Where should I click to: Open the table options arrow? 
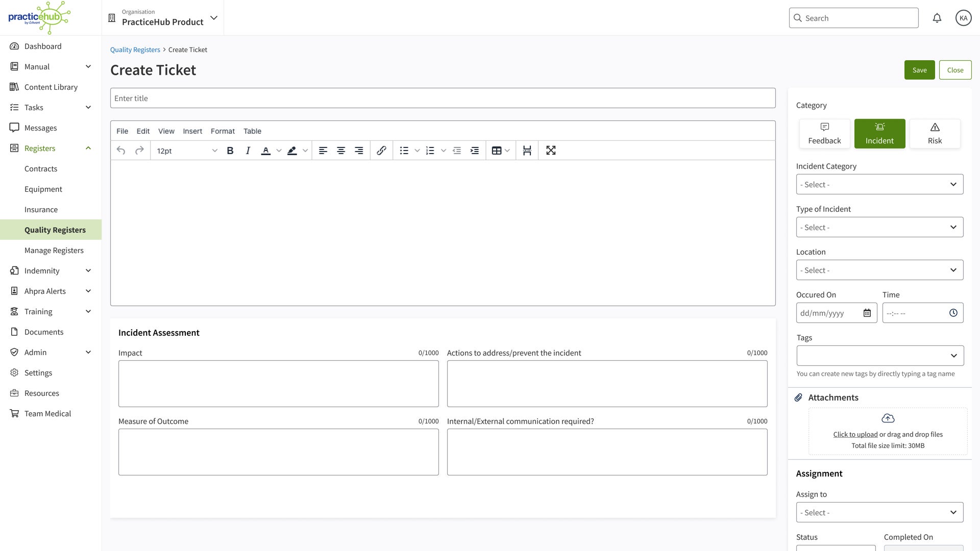(x=507, y=151)
